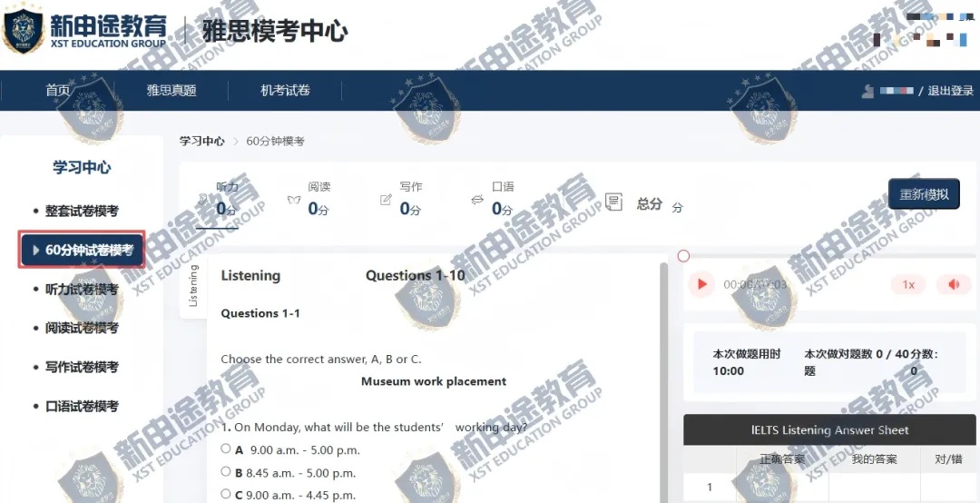Viewport: 980px width, 503px height.
Task: Click the XST Education Group lion logo
Action: click(x=23, y=30)
